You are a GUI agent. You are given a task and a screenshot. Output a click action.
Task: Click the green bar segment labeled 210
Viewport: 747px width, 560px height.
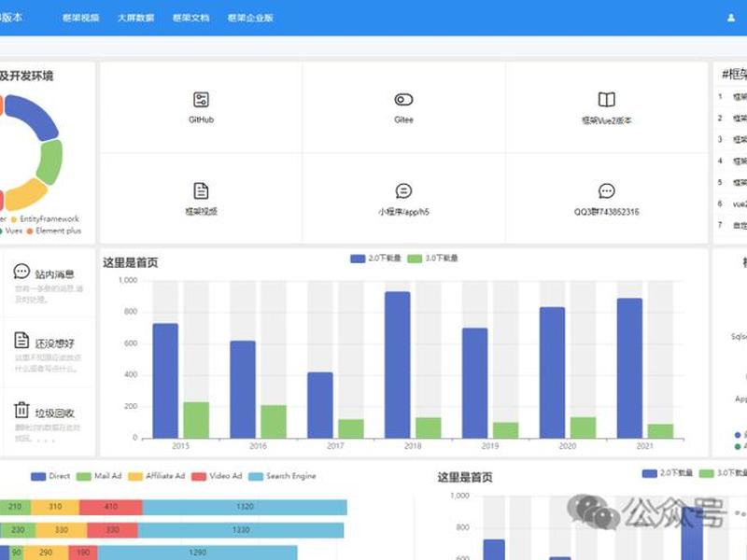(15, 507)
